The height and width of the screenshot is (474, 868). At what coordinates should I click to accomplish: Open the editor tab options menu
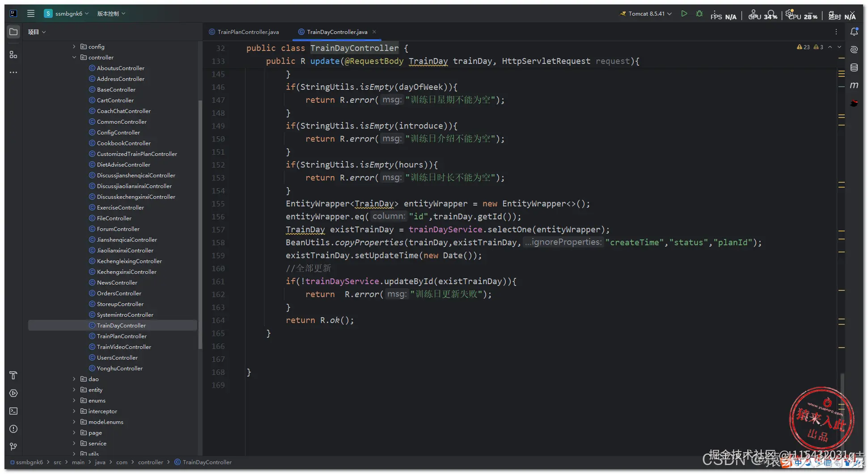836,32
